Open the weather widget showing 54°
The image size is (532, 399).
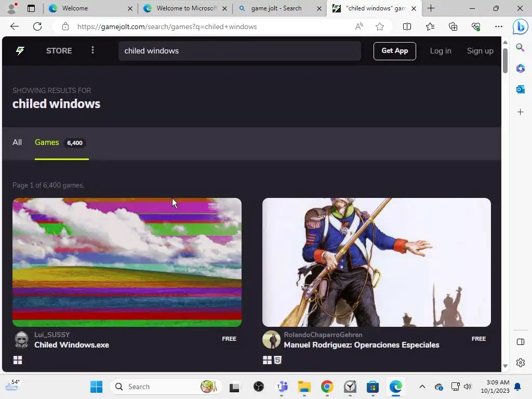point(13,386)
